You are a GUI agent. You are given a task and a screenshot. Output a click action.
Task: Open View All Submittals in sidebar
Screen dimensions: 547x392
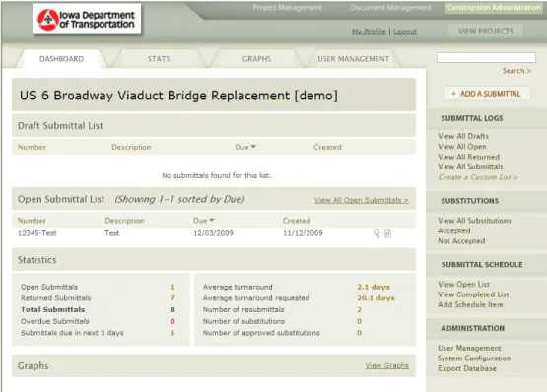click(x=470, y=167)
